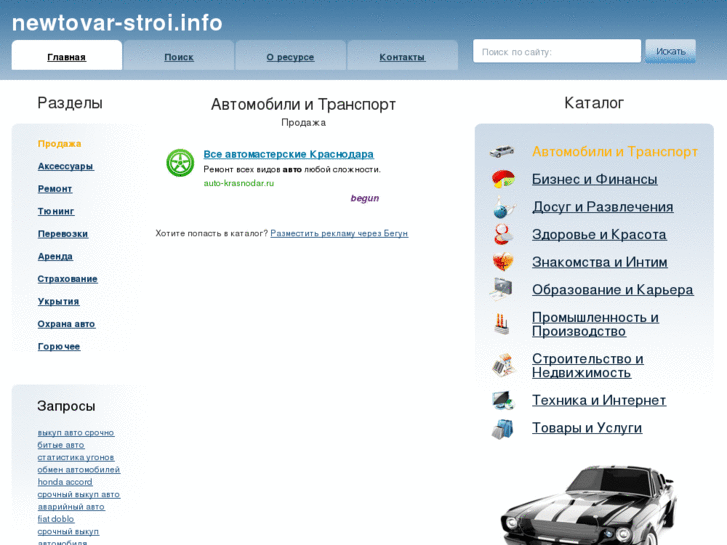Select the Ремонт section
This screenshot has height=545, width=727.
pos(55,189)
